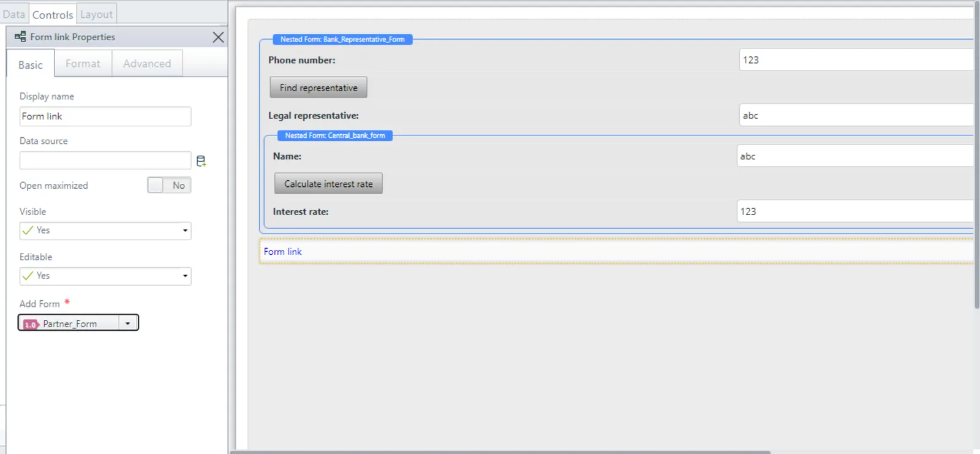Click the "Name:" label in Central_bank_form
980x454 pixels.
(x=287, y=156)
